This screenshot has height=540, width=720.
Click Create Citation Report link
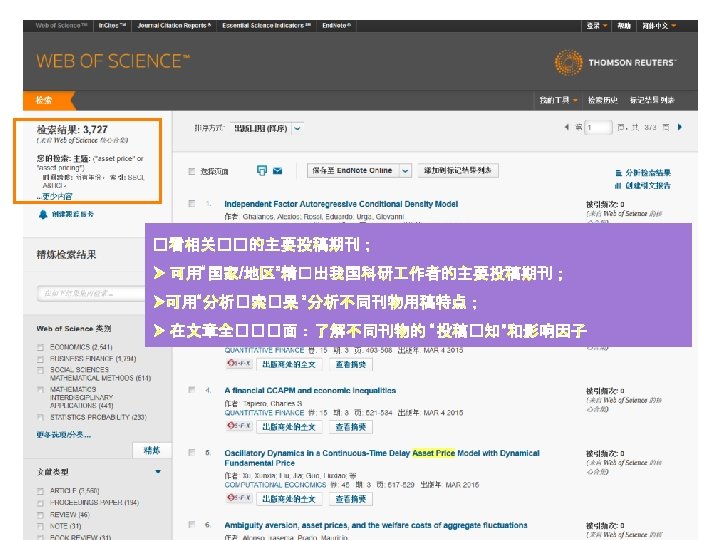point(648,186)
